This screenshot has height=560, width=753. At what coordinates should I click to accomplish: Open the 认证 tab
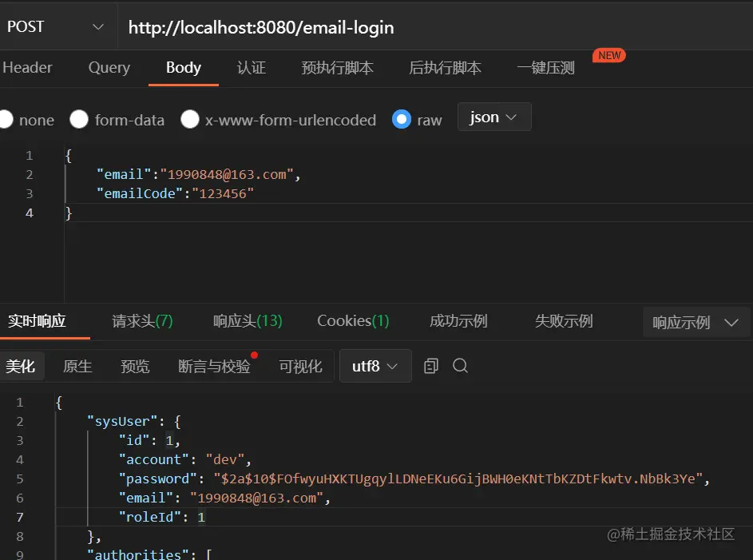point(252,68)
